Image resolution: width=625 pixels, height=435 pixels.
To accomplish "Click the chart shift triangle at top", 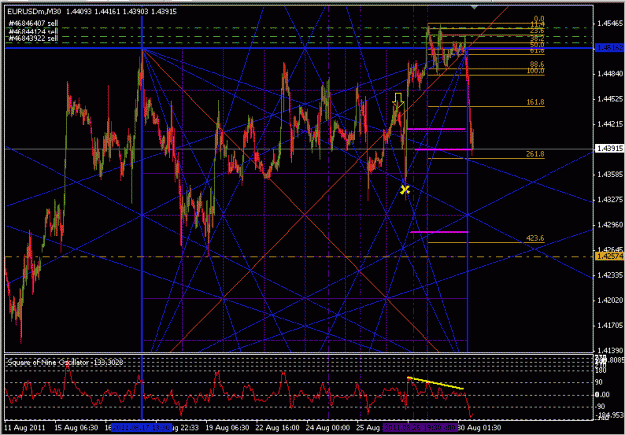I will [x=474, y=7].
